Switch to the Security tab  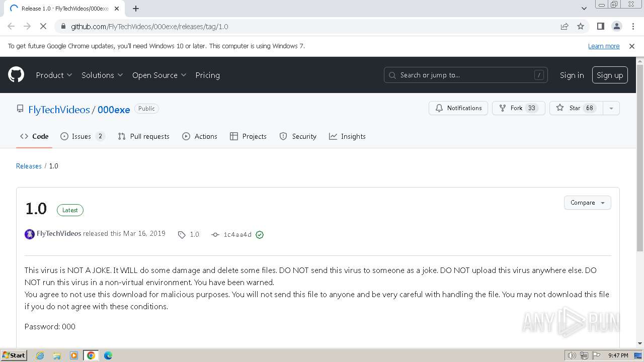(x=298, y=136)
